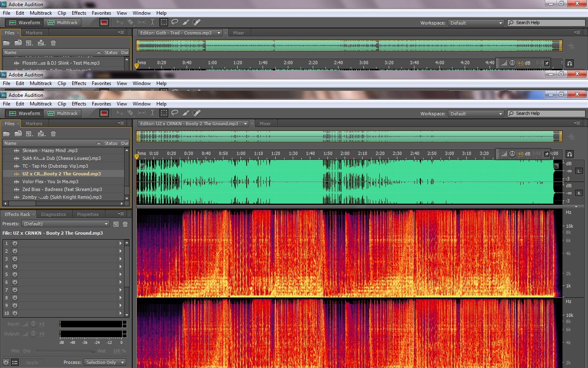Click spectral display icon in top window
Image resolution: width=588 pixels, height=368 pixels.
click(x=104, y=22)
